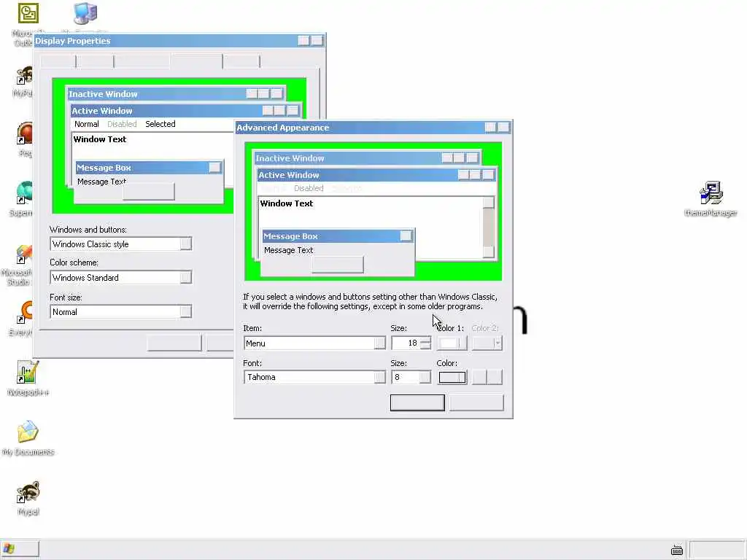Click Normal menu item in Display Properties preview
The height and width of the screenshot is (560, 747).
pyautogui.click(x=87, y=124)
